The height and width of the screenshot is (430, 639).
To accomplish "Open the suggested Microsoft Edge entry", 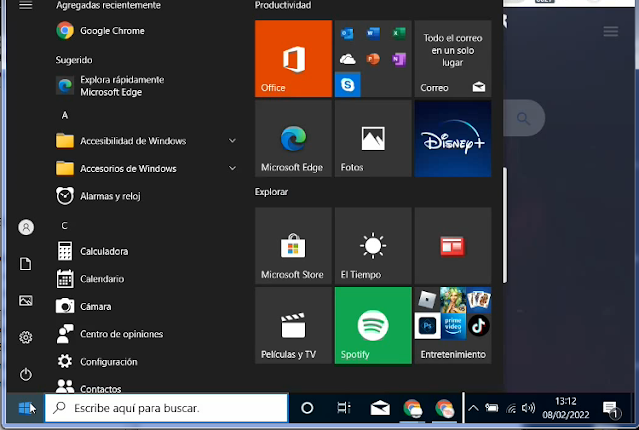I will [110, 86].
